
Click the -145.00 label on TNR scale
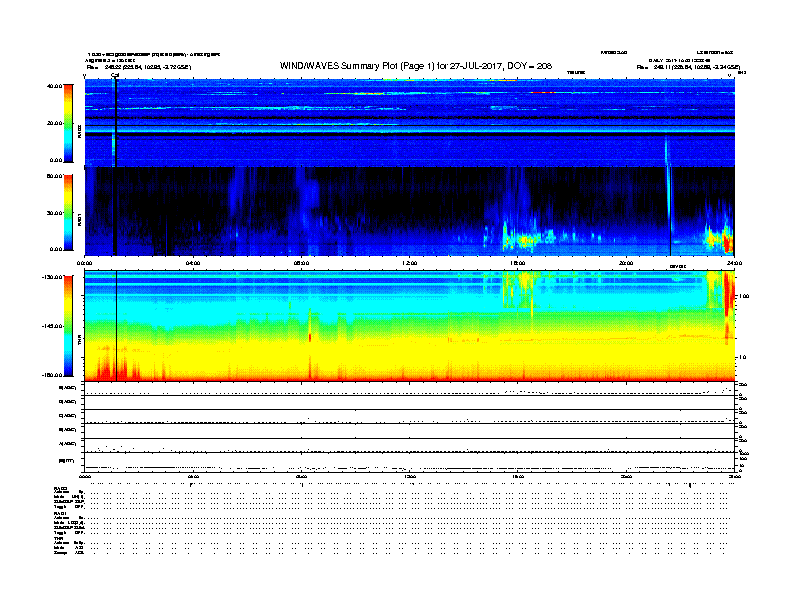(x=52, y=326)
